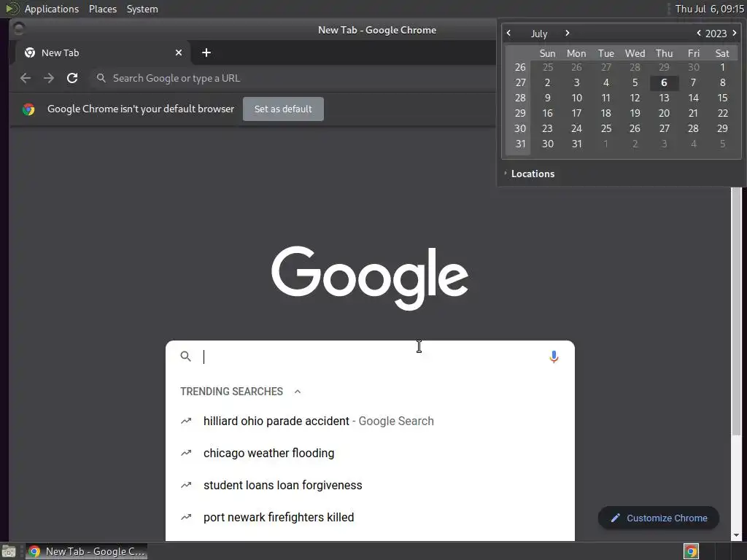Click the Thu column header in calendar
The height and width of the screenshot is (560, 747).
pos(664,53)
